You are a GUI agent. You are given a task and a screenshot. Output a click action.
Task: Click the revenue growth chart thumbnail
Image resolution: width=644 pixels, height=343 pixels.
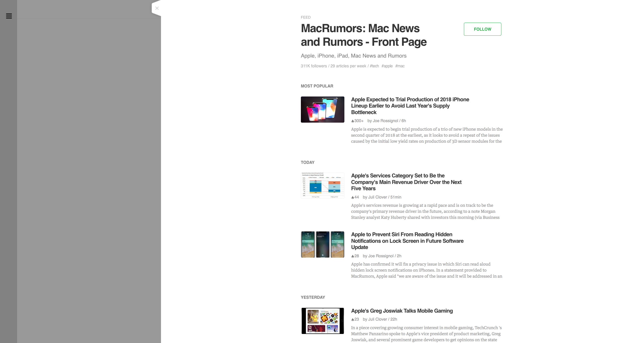click(323, 186)
